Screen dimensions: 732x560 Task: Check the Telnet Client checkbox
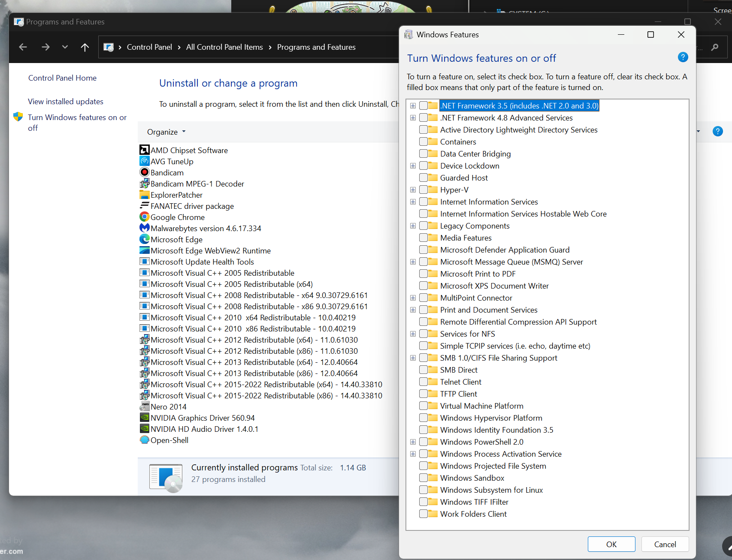pos(423,382)
